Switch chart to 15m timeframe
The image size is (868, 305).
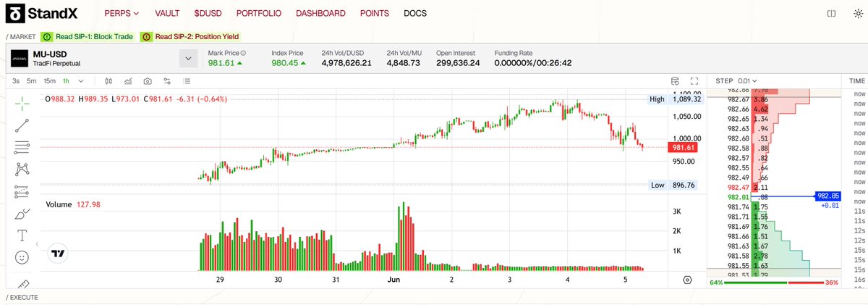49,81
